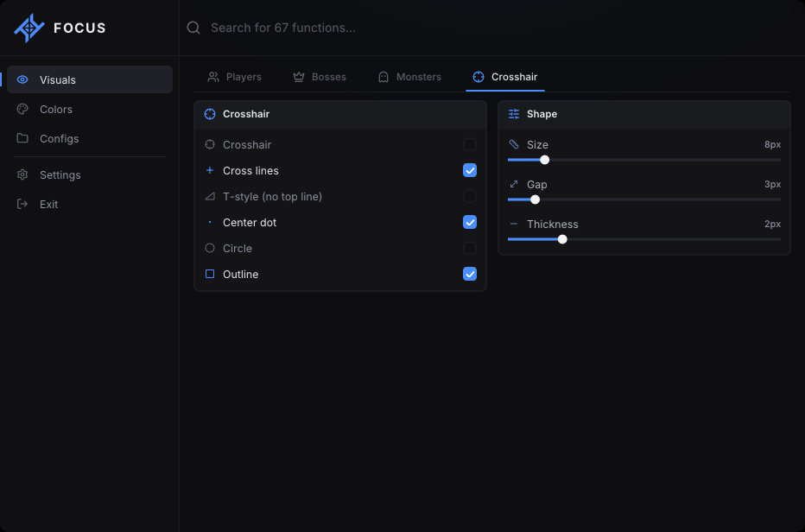The image size is (805, 532).
Task: Open Configs via the folder icon
Action: click(22, 138)
